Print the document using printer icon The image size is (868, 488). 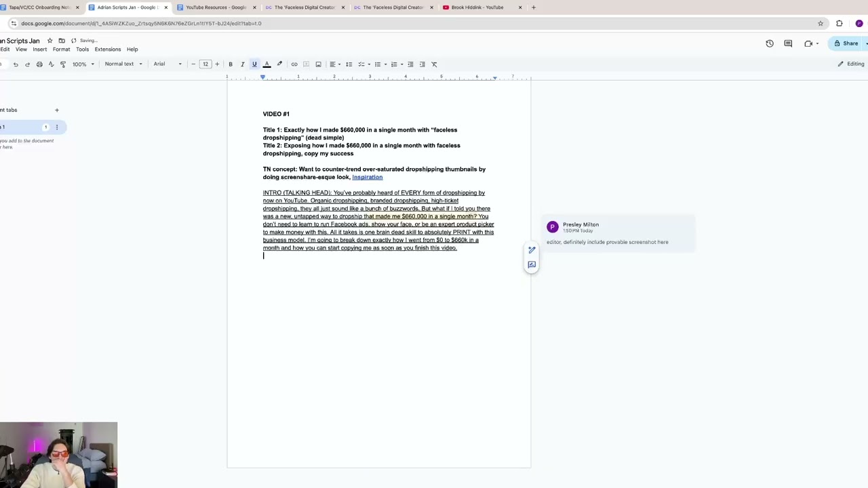[x=39, y=64]
